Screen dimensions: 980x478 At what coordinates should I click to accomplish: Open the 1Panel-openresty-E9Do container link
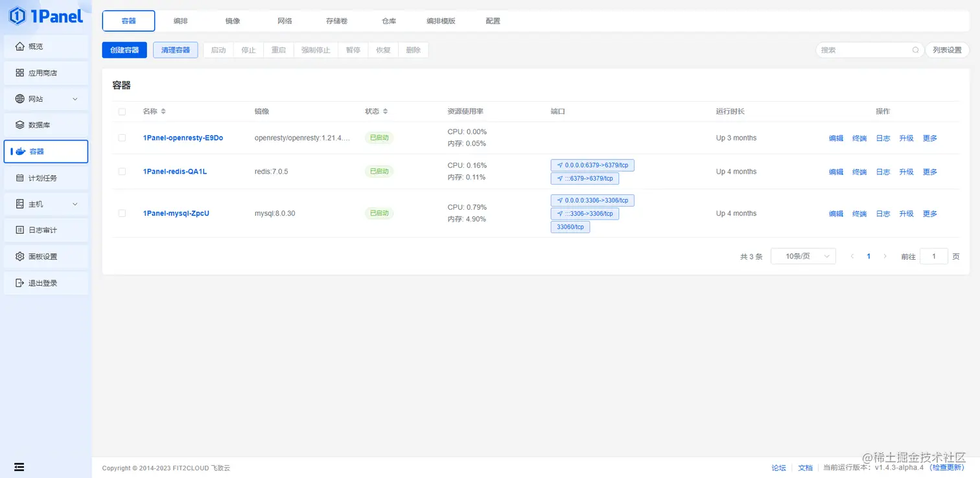(183, 138)
